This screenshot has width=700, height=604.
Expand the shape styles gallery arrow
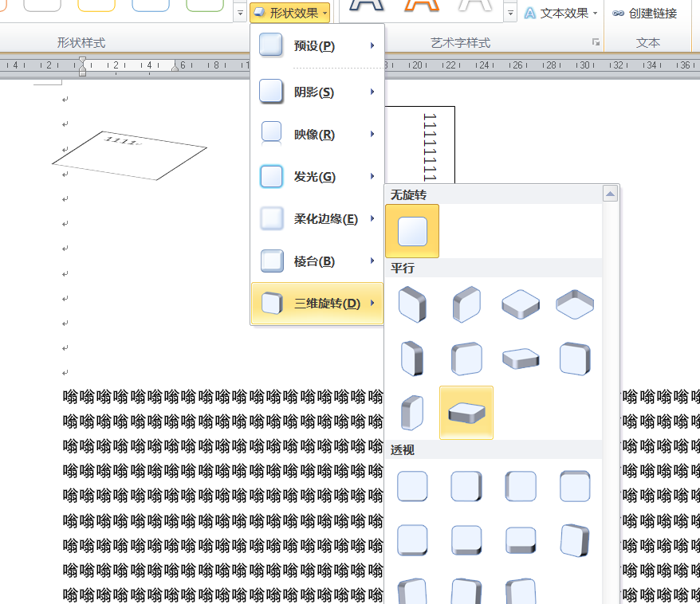(240, 14)
